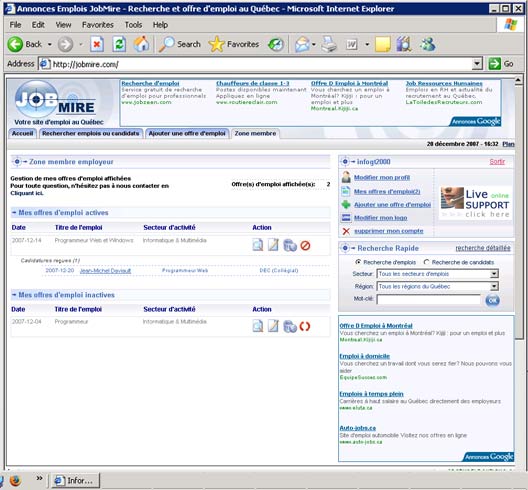Open the View menu
The height and width of the screenshot is (490, 528).
(63, 25)
